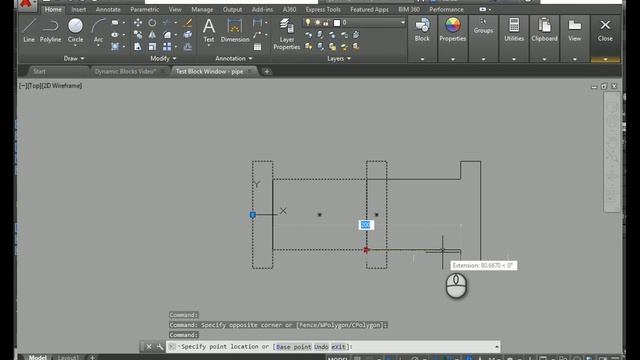Select the Dimension tool
Image resolution: width=640 pixels, height=360 pixels.
tap(235, 31)
